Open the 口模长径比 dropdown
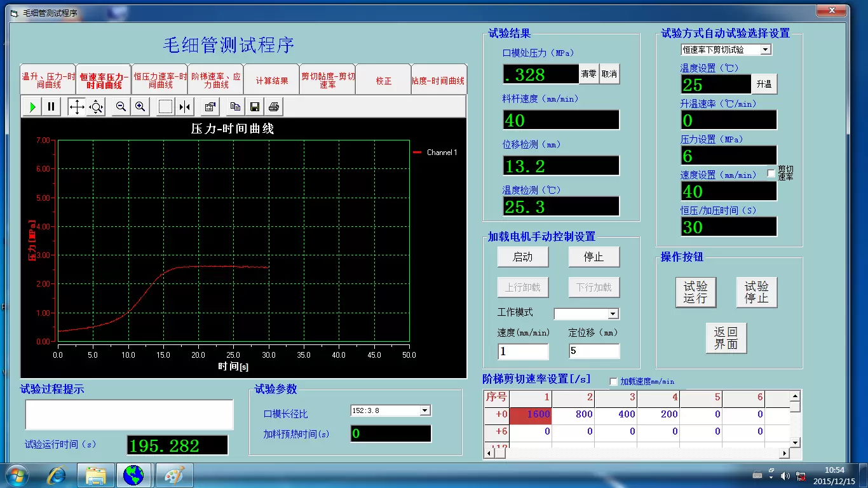Image resolution: width=868 pixels, height=488 pixels. [x=425, y=410]
